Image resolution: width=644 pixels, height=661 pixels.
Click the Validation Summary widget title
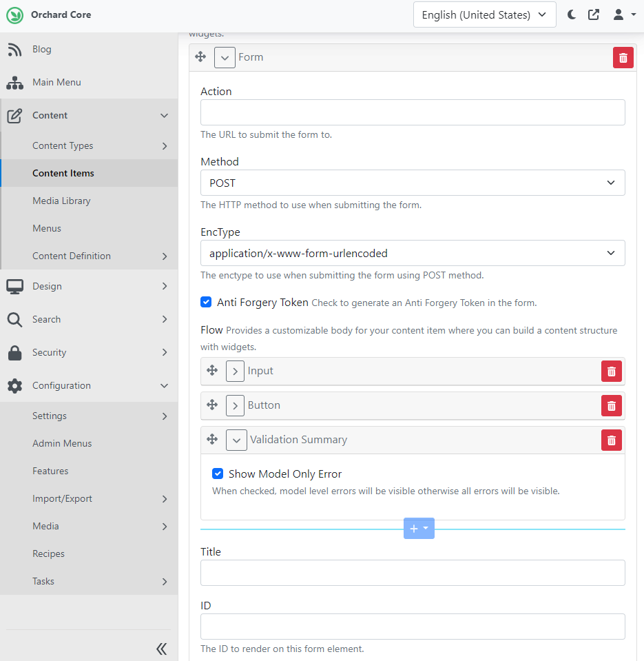click(298, 440)
